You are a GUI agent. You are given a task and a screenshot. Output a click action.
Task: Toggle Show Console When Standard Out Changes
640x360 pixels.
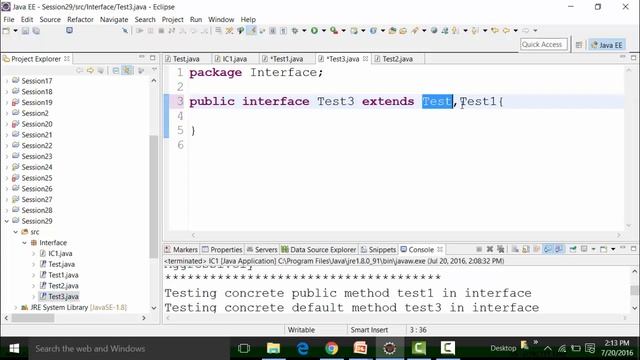[x=548, y=249]
